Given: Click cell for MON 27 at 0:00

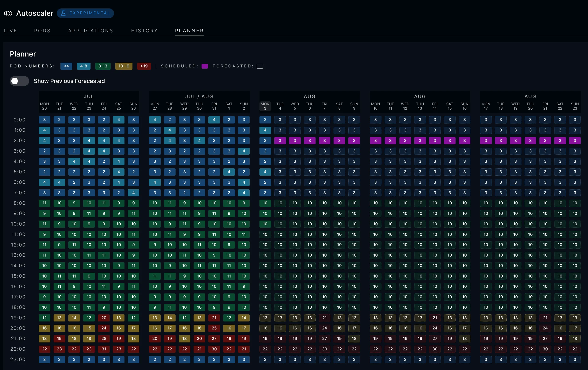Looking at the screenshot, I should click(155, 120).
